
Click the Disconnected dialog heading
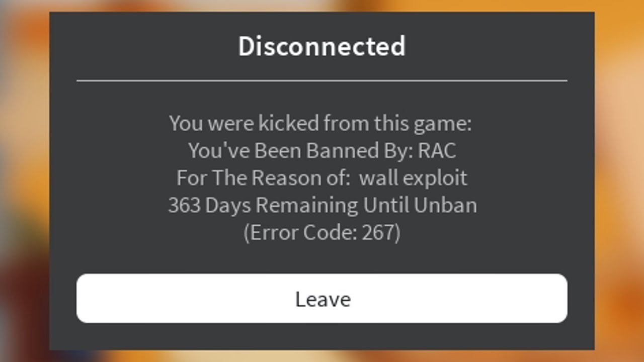coord(322,46)
